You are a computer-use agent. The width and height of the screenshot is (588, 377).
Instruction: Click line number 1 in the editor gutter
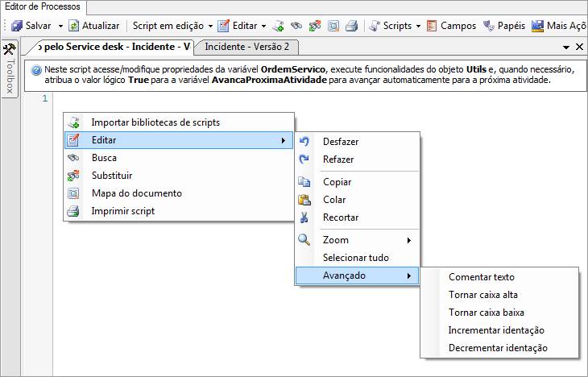click(x=45, y=98)
